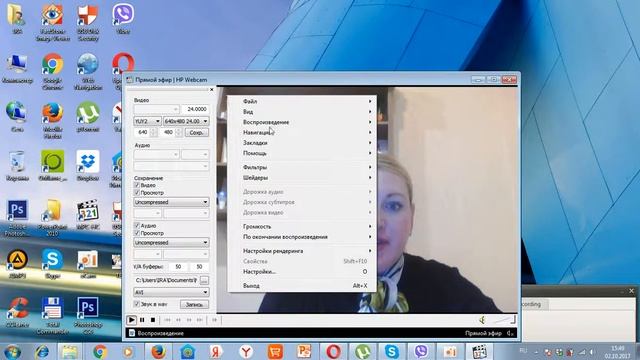Select the AIMP3 desktop icon
This screenshot has height=360, width=640.
(17, 264)
